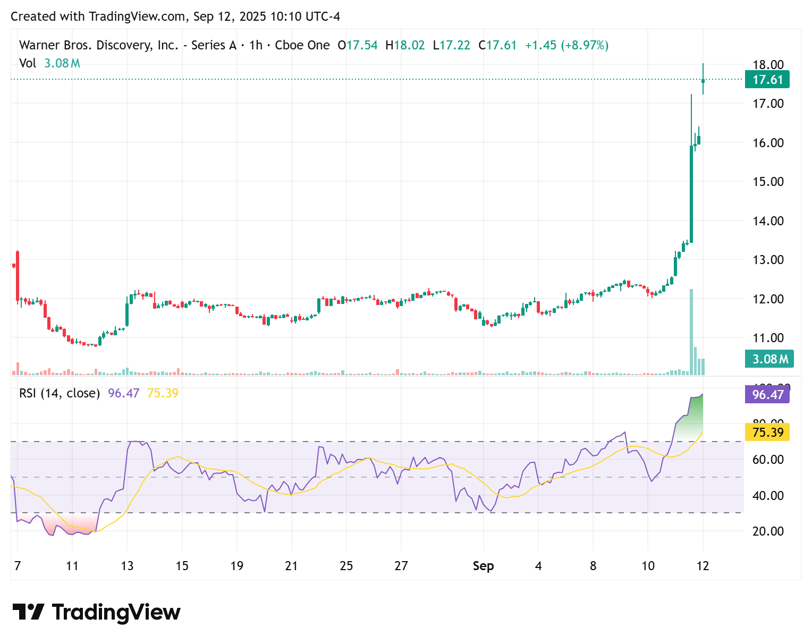
Task: Click the +1.45 (+8.97%) change text
Action: pyautogui.click(x=567, y=45)
